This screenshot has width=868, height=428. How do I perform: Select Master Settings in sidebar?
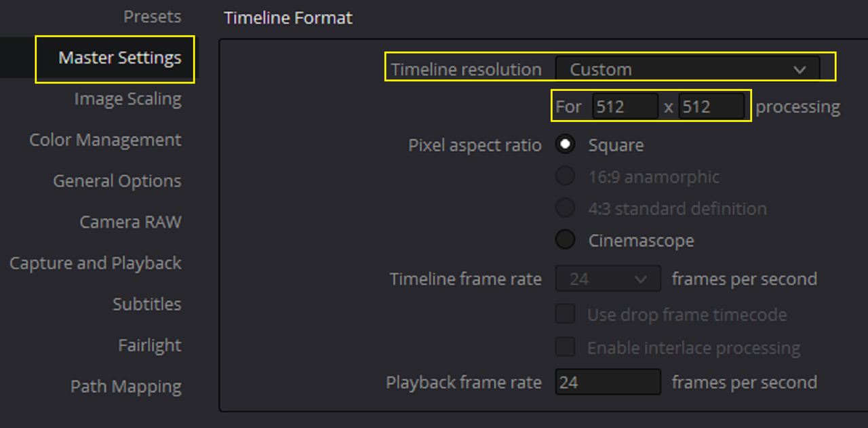coord(119,58)
